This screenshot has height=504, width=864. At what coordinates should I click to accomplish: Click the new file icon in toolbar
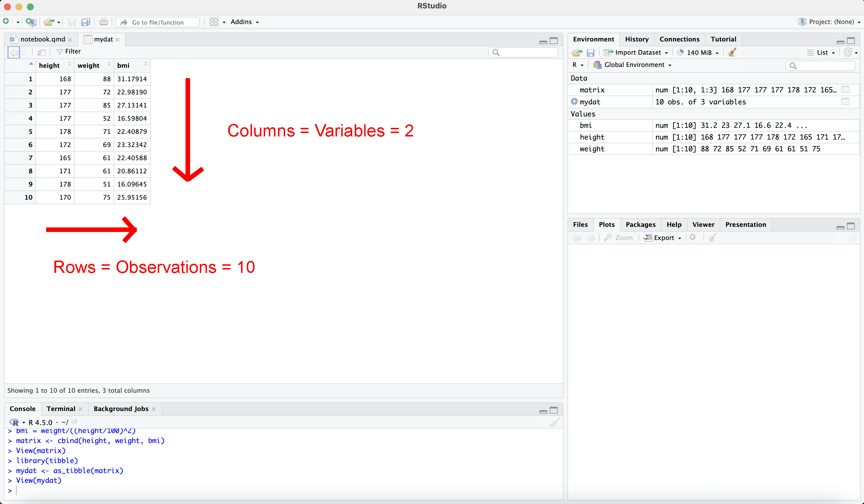click(x=6, y=22)
